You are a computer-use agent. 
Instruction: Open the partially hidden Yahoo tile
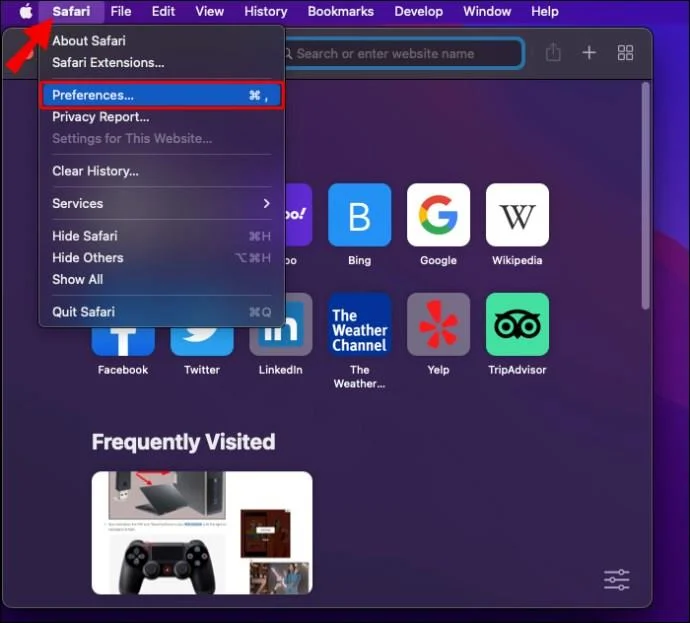tap(299, 215)
